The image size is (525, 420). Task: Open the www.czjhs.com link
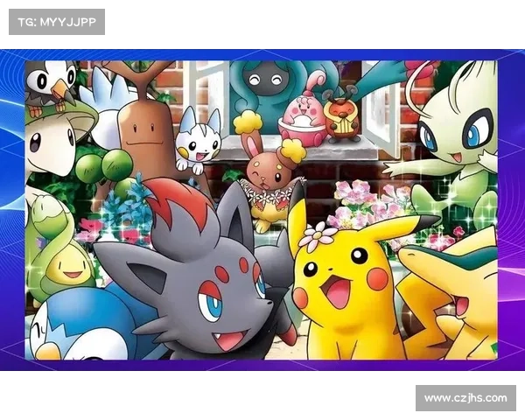click(x=465, y=398)
